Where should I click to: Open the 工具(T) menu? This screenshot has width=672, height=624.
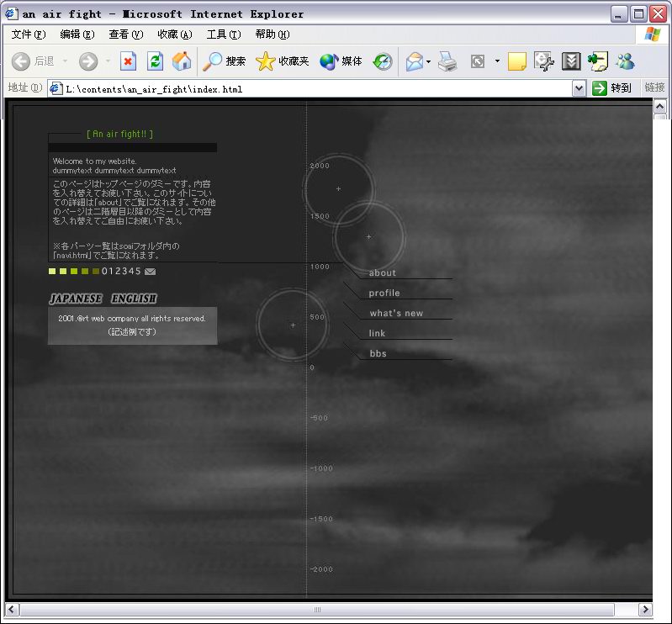tap(223, 34)
